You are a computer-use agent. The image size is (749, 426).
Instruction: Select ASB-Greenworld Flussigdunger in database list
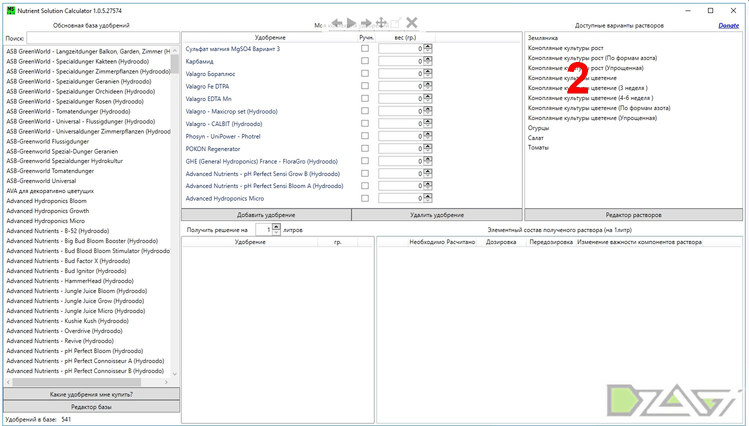click(47, 141)
